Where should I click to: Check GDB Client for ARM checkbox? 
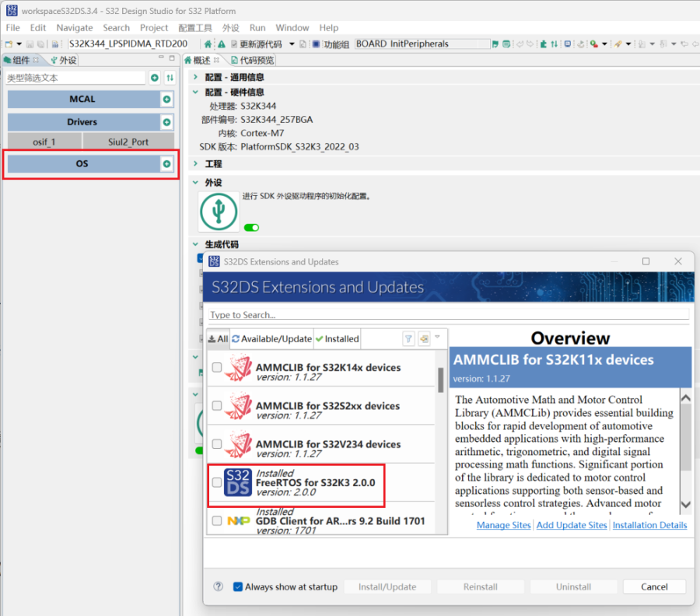(x=217, y=521)
